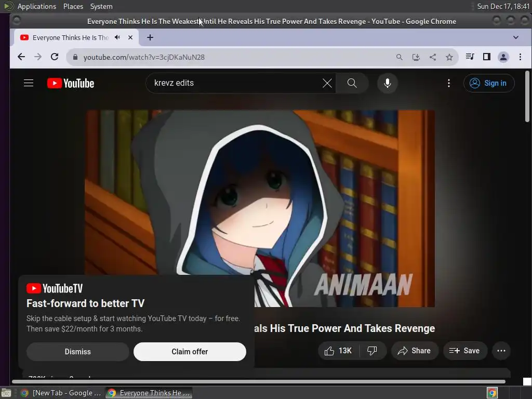Open the YouTube hamburger guide menu
This screenshot has height=399, width=532.
point(29,83)
